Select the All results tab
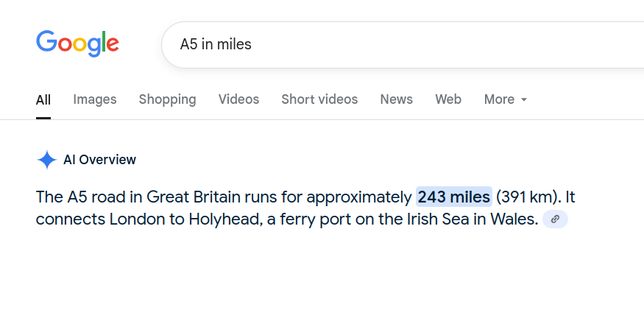 [43, 100]
